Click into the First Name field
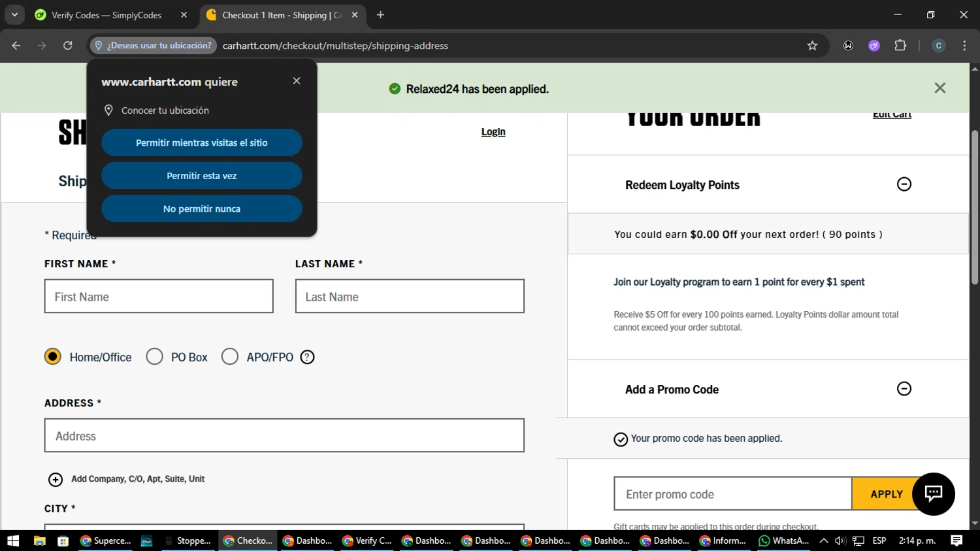Image resolution: width=980 pixels, height=551 pixels. pyautogui.click(x=159, y=296)
